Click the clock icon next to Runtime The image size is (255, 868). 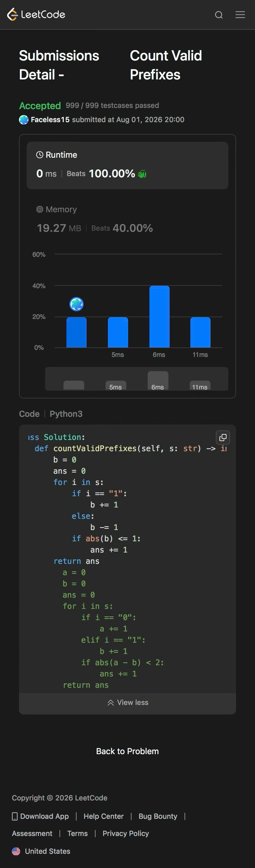click(x=40, y=155)
